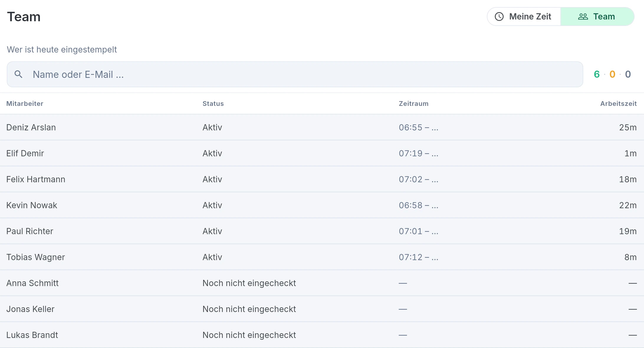The image size is (644, 348).
Task: Focus the Name oder E-Mail search field
Action: point(295,74)
